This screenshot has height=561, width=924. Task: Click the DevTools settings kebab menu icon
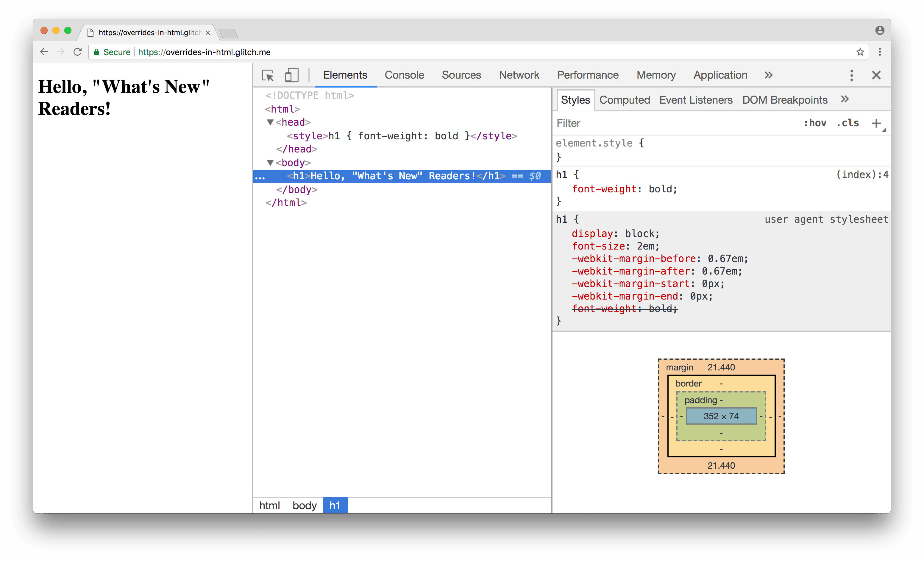click(x=851, y=74)
